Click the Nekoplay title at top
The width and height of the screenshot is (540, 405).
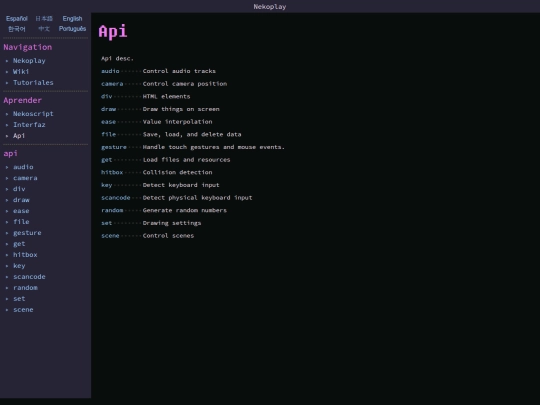(x=270, y=7)
